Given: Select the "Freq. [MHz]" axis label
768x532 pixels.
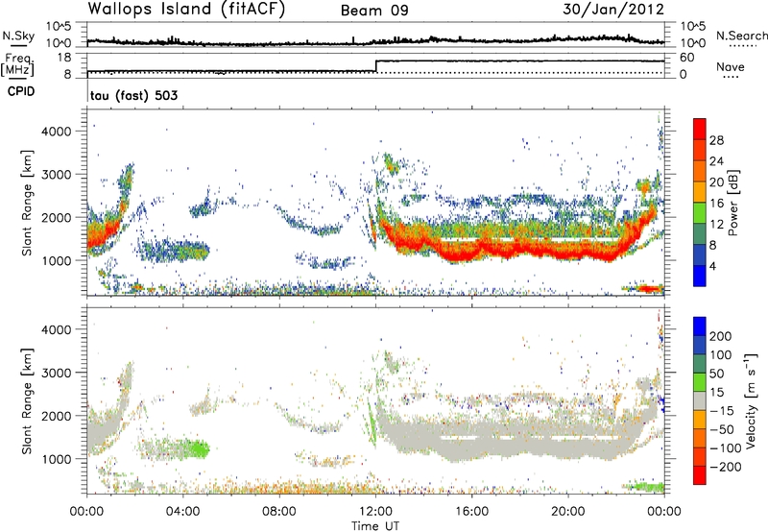Looking at the screenshot, I should 18,64.
